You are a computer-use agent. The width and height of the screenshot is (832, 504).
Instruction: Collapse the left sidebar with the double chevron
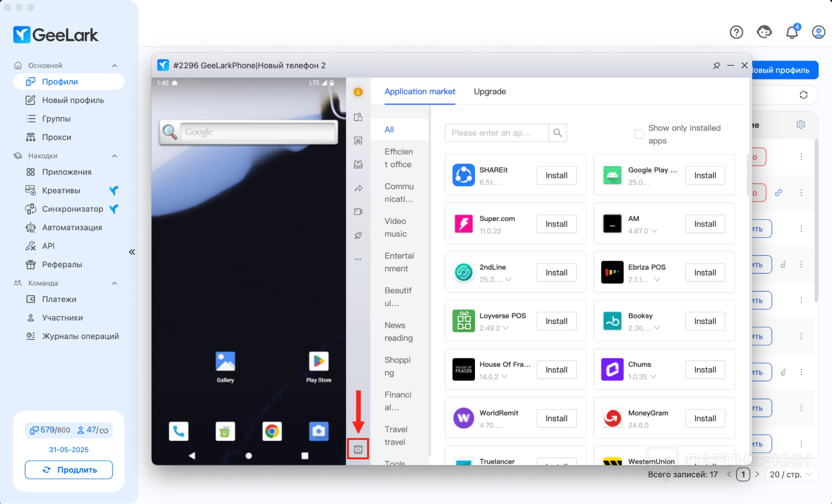click(132, 252)
